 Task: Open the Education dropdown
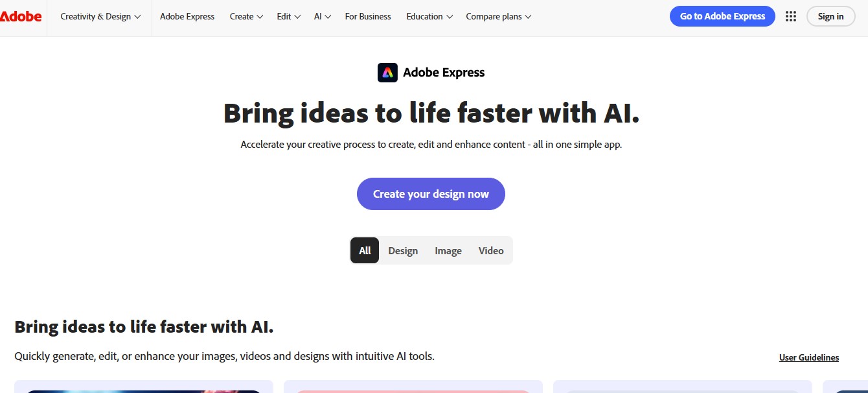(x=429, y=16)
